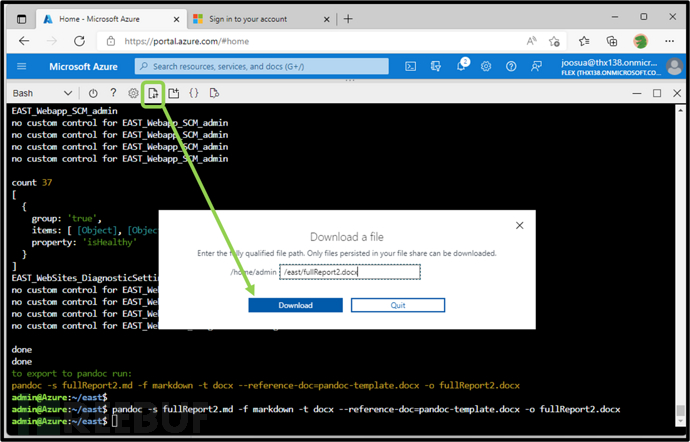Screen dimensions: 690x442
Task: Click the Download button in dialog
Action: 295,305
